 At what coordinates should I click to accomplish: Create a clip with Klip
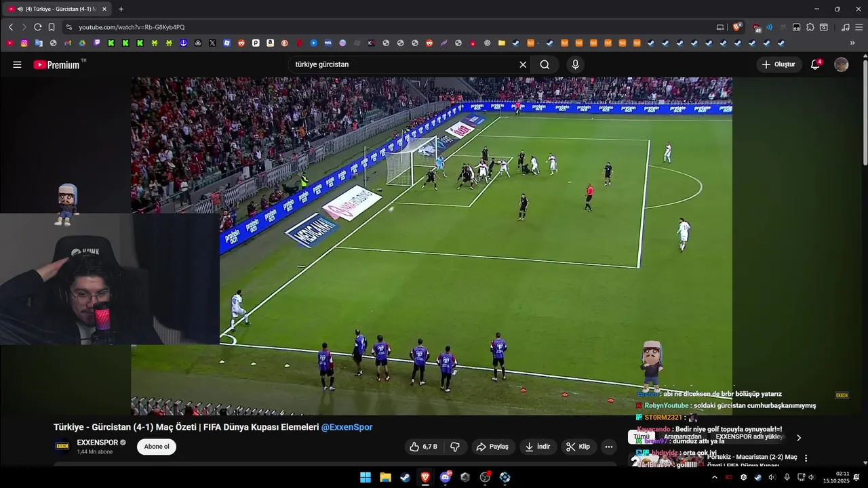[578, 447]
